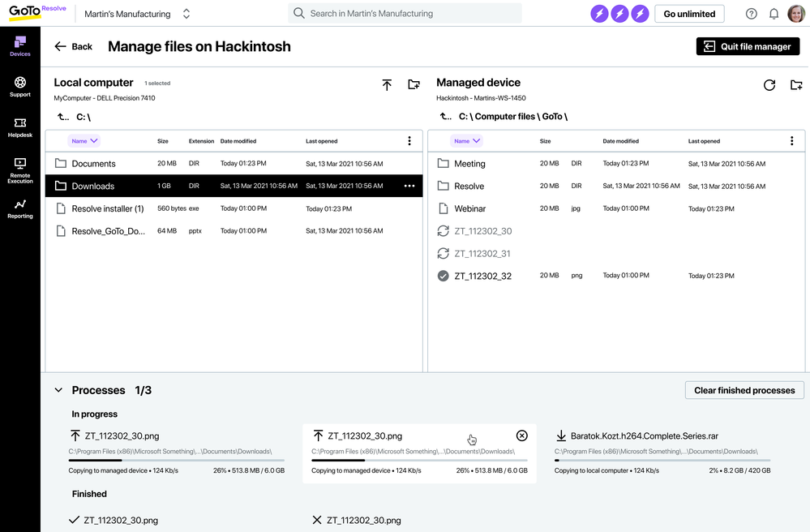Open column options menu in Local computer table
The height and width of the screenshot is (532, 810).
pos(409,140)
